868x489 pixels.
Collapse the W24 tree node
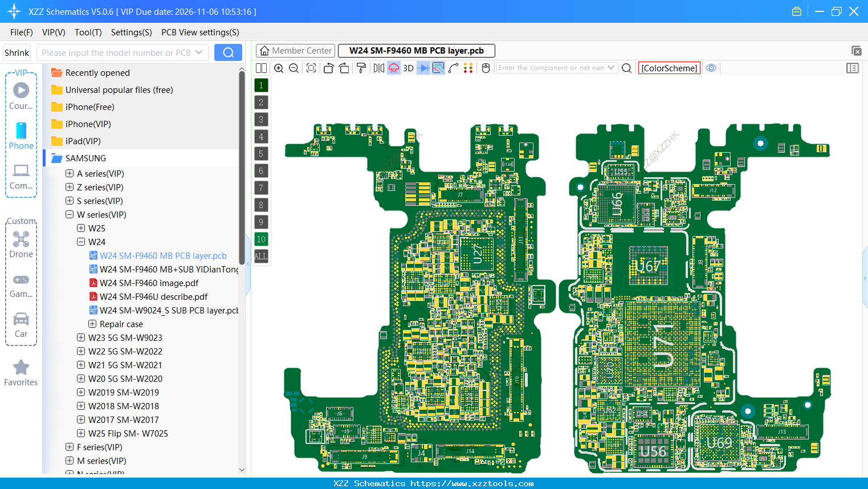pyautogui.click(x=80, y=242)
